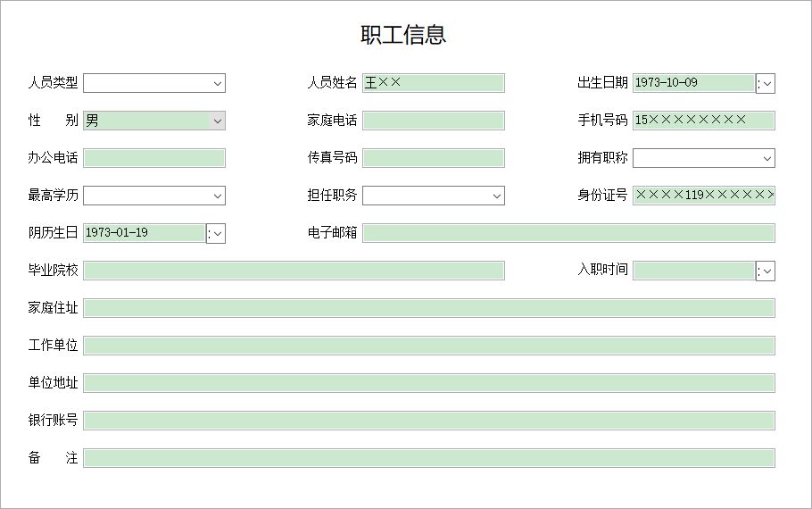
Task: Focus the 电子邮箱 input field
Action: (568, 233)
